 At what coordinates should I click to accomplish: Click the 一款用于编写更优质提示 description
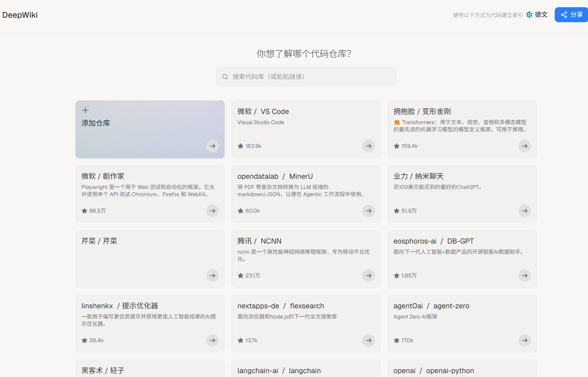(149, 320)
